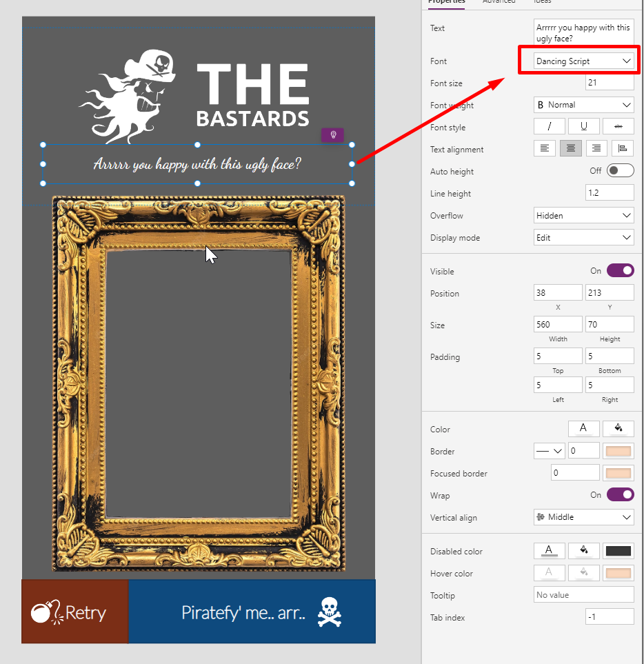This screenshot has height=664, width=644.
Task: Switch to the Advanced tab
Action: 499,2
